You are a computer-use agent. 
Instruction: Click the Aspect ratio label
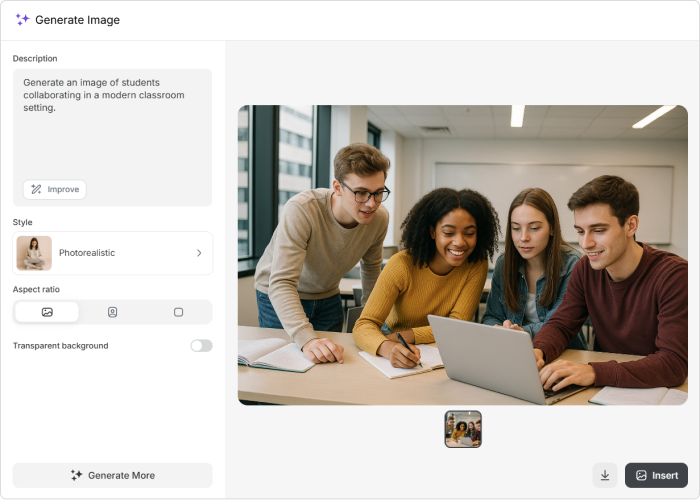36,289
